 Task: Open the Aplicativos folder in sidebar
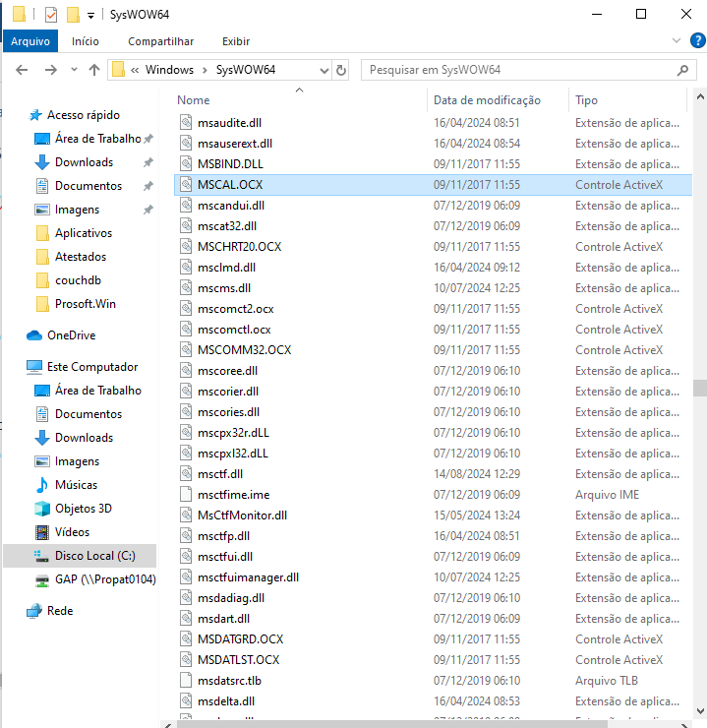point(84,233)
